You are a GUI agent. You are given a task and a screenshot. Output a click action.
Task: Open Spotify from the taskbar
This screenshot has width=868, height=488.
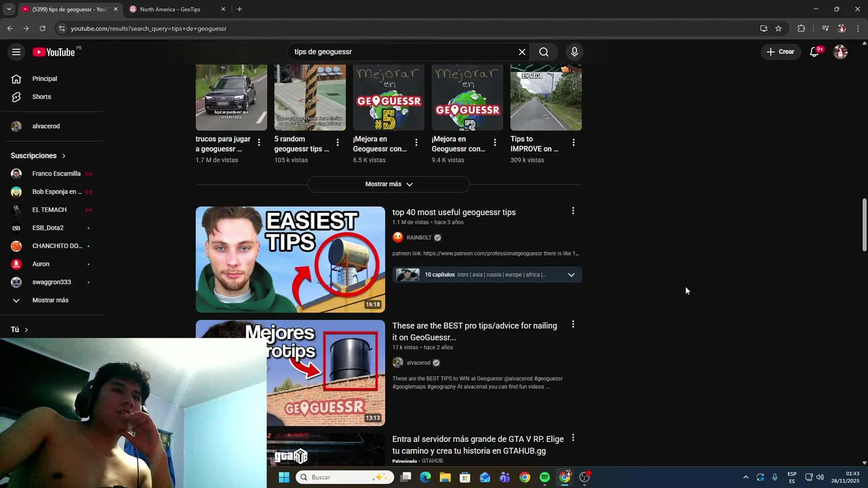pyautogui.click(x=545, y=477)
